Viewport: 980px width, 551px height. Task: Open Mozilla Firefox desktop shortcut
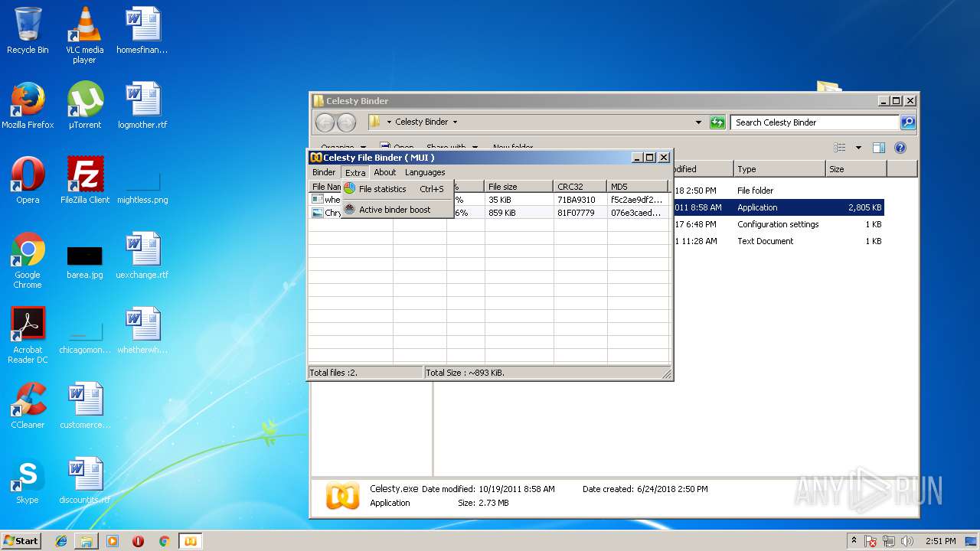(x=28, y=105)
